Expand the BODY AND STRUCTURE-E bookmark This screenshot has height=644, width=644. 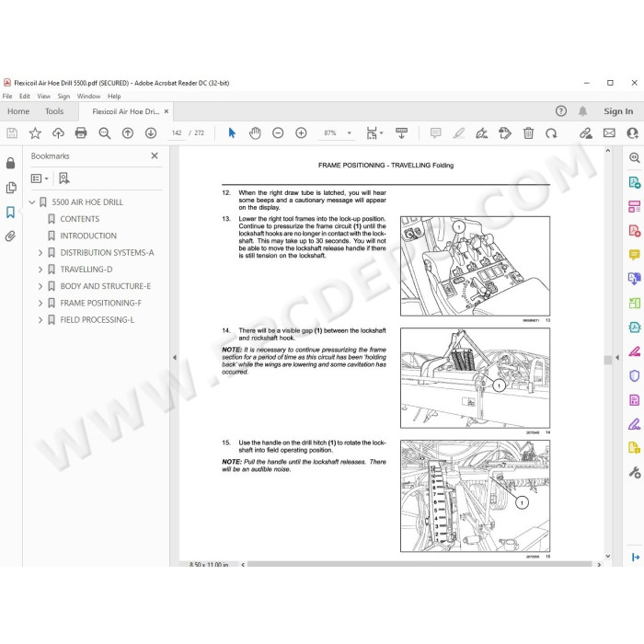[x=40, y=286]
